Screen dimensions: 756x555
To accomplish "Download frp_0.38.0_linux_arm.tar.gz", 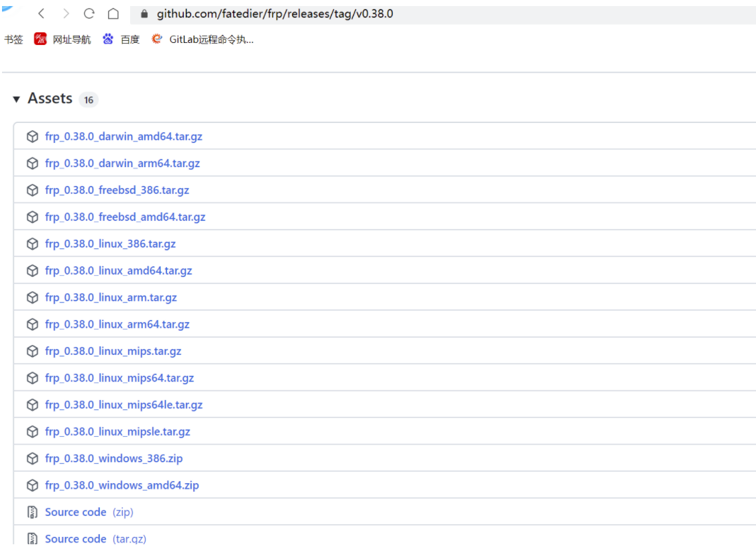I will coord(111,297).
